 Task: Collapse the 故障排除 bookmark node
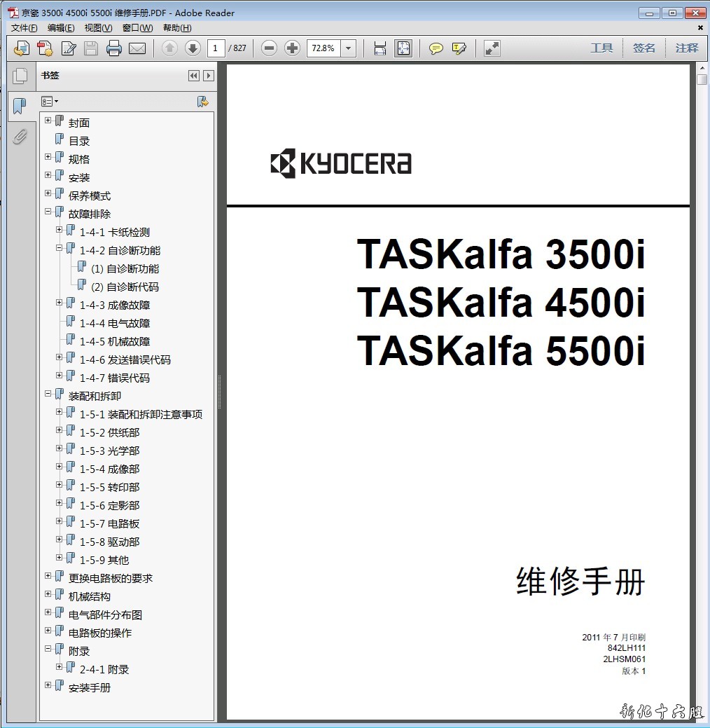(x=48, y=212)
